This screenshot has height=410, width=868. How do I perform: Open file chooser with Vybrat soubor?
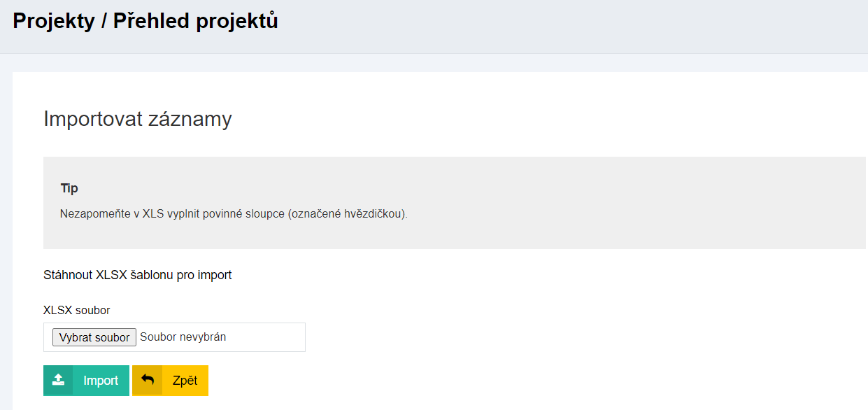point(94,337)
